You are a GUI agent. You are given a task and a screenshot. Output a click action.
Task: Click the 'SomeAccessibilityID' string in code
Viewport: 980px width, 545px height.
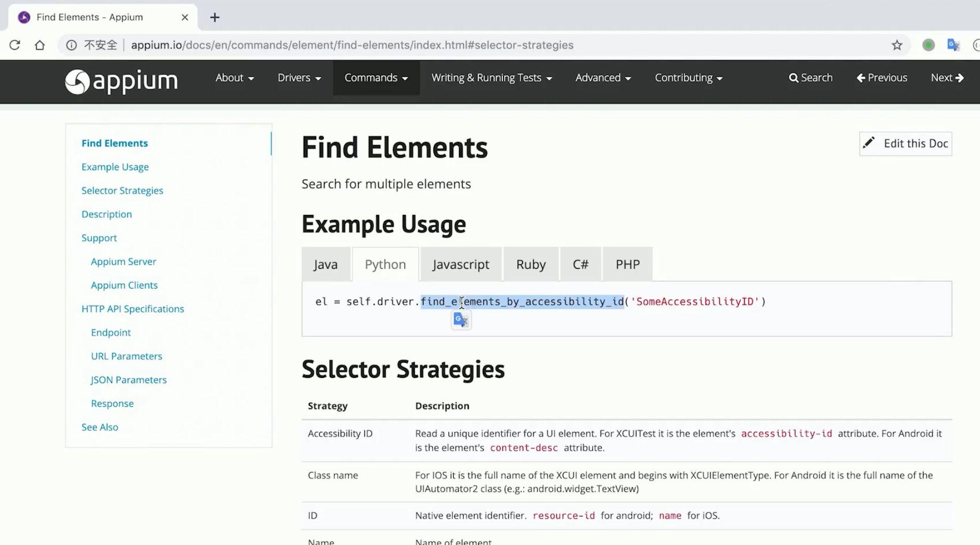(x=695, y=302)
